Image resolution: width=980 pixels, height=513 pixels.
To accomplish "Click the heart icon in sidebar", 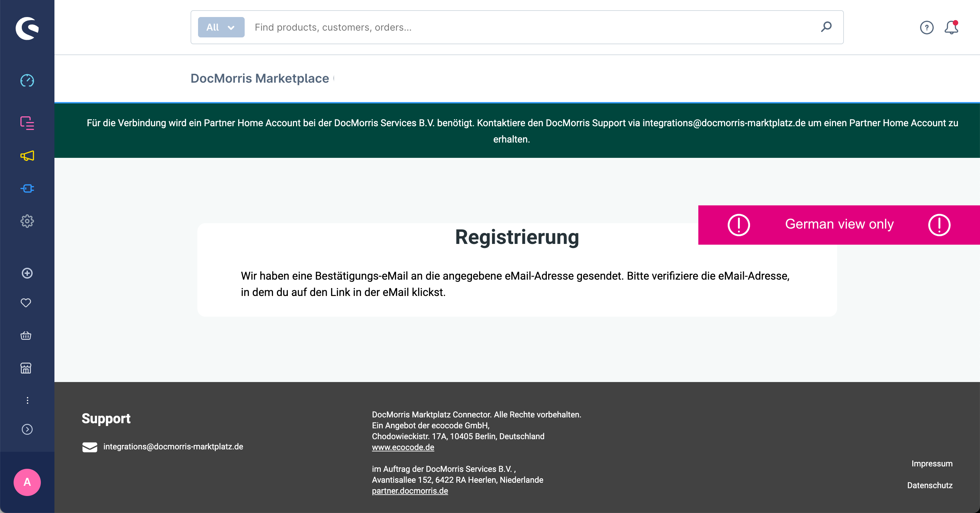I will tap(26, 303).
